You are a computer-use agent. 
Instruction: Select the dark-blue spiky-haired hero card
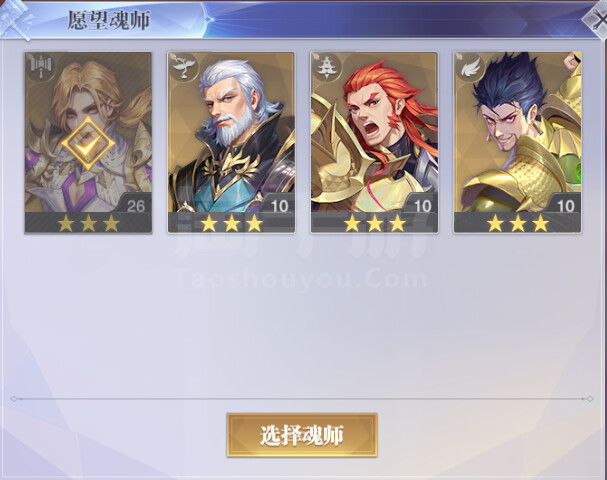pyautogui.click(x=518, y=143)
